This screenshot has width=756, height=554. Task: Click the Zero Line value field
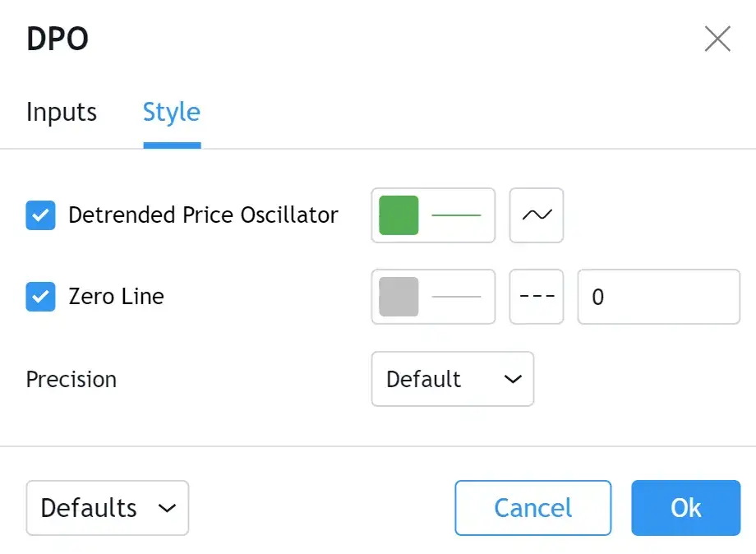pyautogui.click(x=658, y=297)
